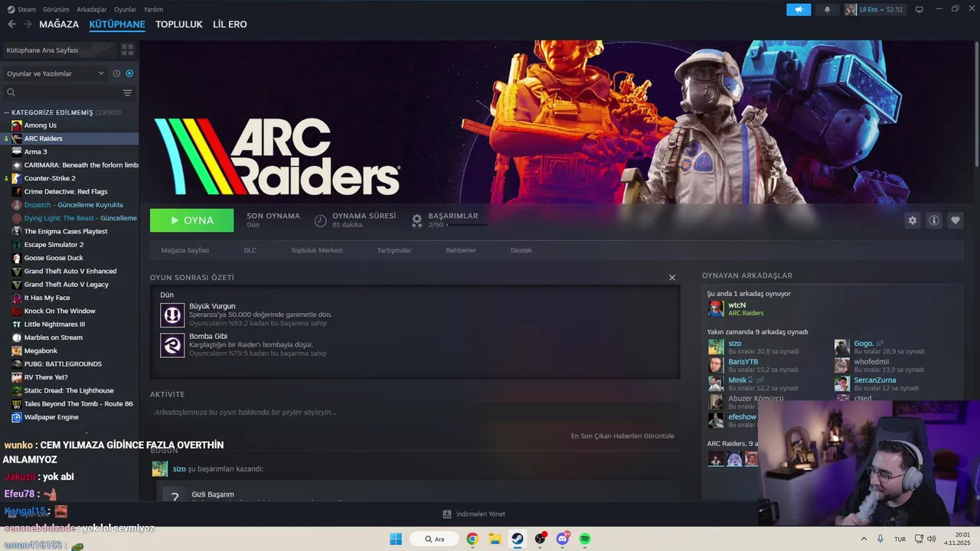
Task: Open the Tartışmalar tab
Action: click(394, 250)
